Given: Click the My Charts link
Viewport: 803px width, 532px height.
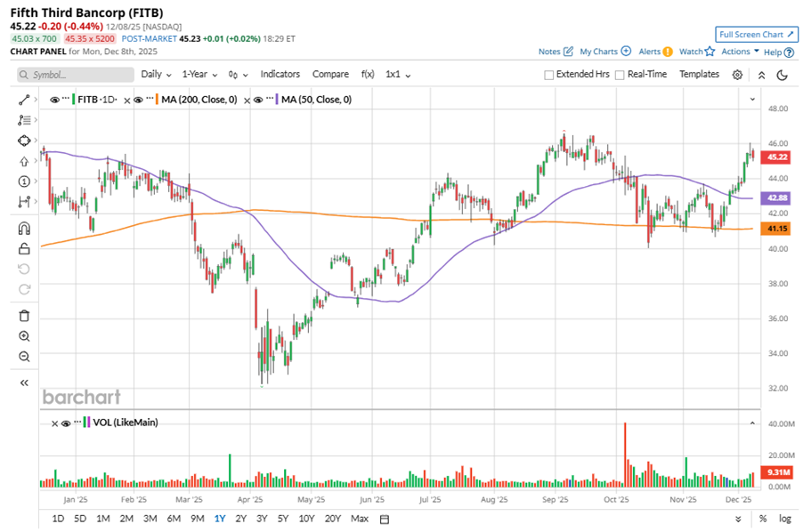Looking at the screenshot, I should coord(605,52).
